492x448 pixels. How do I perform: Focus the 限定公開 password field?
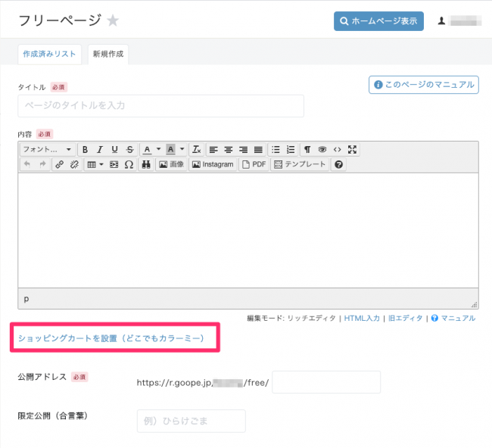click(192, 421)
